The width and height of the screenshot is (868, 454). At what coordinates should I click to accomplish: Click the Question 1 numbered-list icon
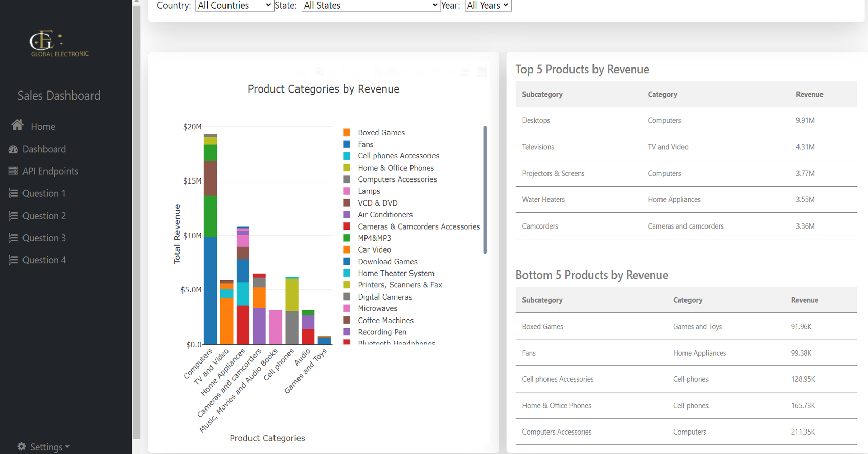13,193
